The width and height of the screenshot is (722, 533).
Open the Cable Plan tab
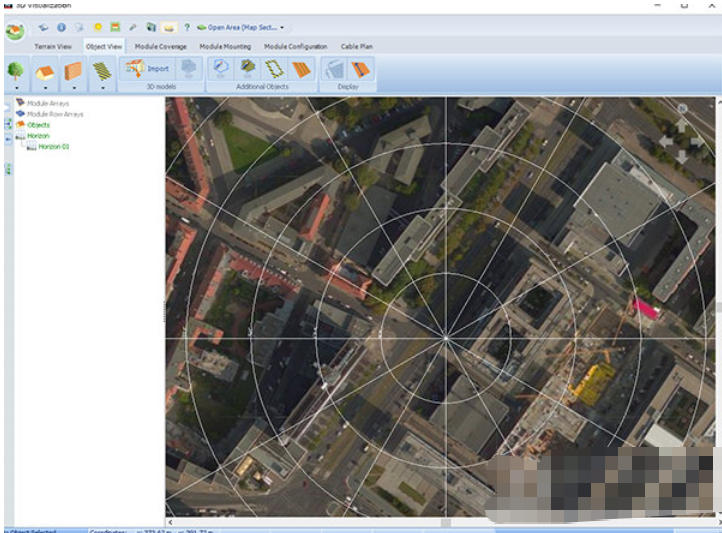coord(357,46)
